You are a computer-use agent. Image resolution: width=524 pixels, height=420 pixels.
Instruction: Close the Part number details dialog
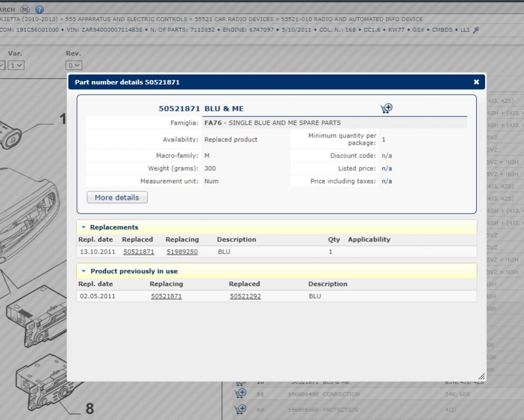pos(476,82)
